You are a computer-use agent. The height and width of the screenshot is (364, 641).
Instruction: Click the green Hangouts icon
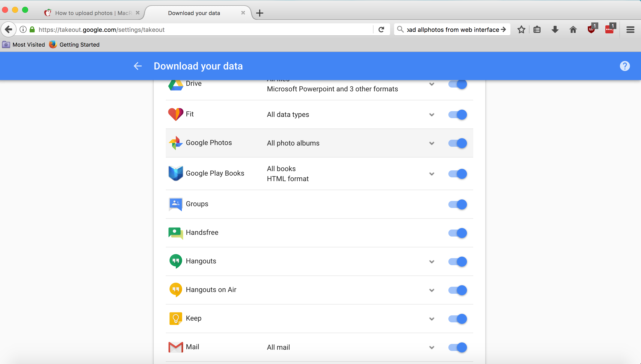click(x=176, y=261)
